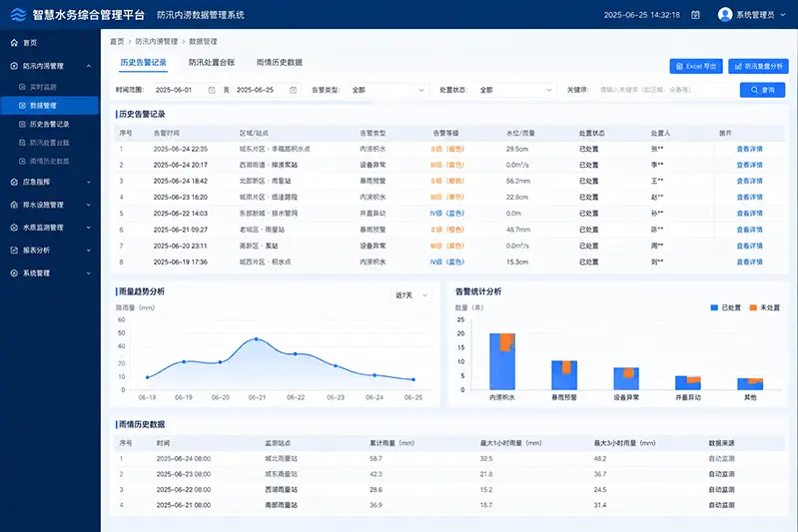Click the 暴雨预警 bar in alarm statistics
The image size is (798, 532).
coord(564,375)
